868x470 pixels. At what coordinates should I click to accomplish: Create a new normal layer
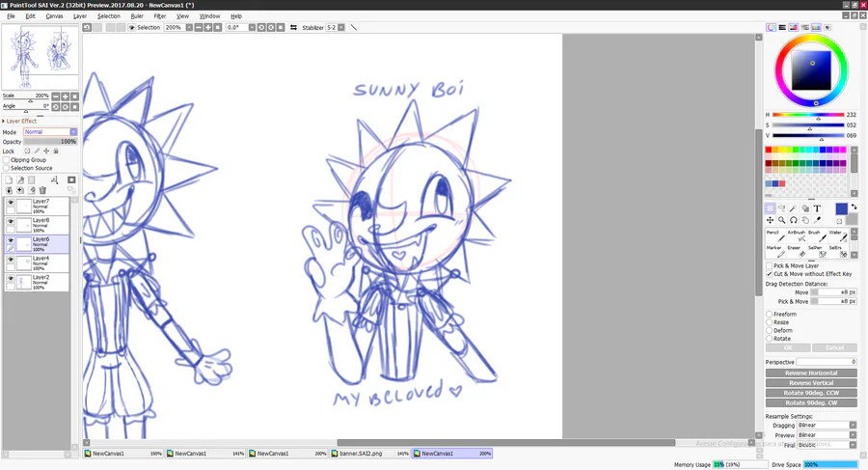click(x=9, y=180)
